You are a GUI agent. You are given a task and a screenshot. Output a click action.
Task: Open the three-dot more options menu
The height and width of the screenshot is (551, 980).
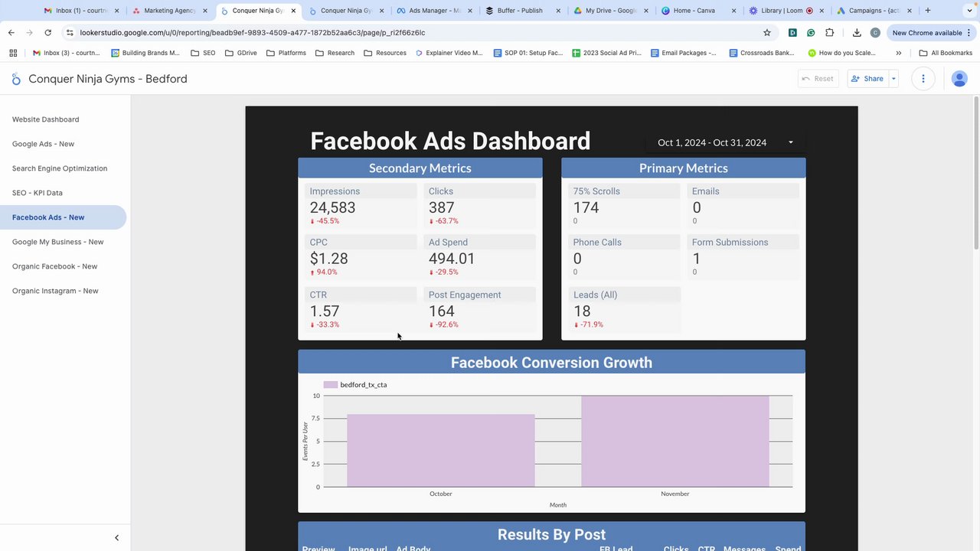click(923, 79)
